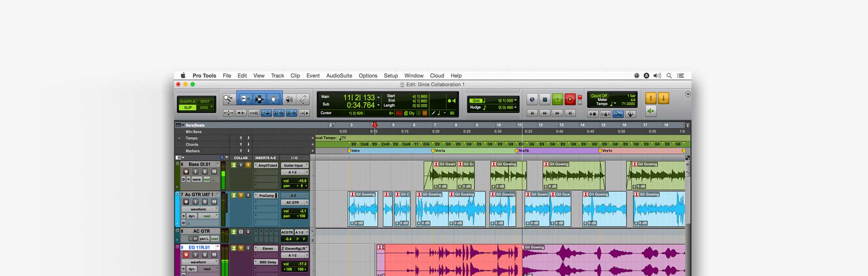Screen dimensions: 868x276
Task: Select the Grabber hand tool
Action: 274,99
